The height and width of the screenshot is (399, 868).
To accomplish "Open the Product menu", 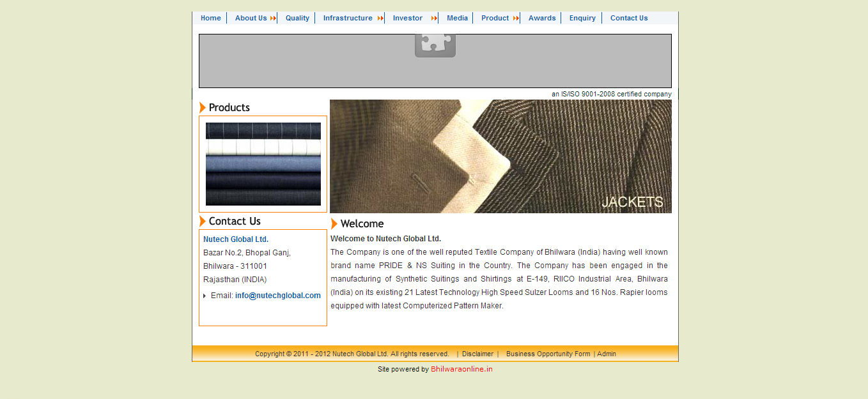I will tap(495, 18).
